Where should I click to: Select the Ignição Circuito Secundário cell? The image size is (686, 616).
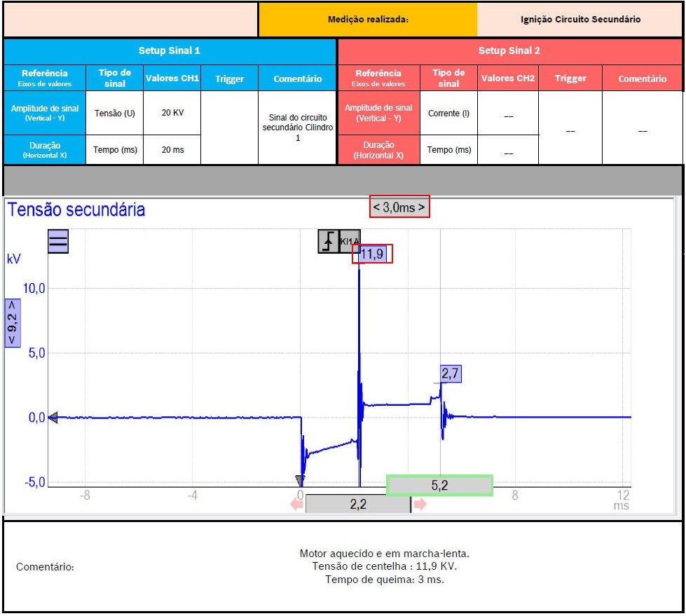[580, 20]
